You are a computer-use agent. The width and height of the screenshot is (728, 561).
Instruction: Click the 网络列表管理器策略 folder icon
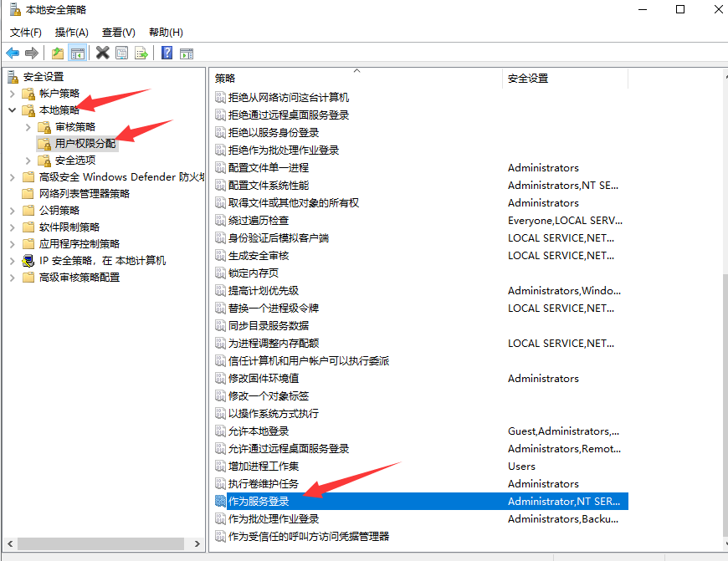28,194
